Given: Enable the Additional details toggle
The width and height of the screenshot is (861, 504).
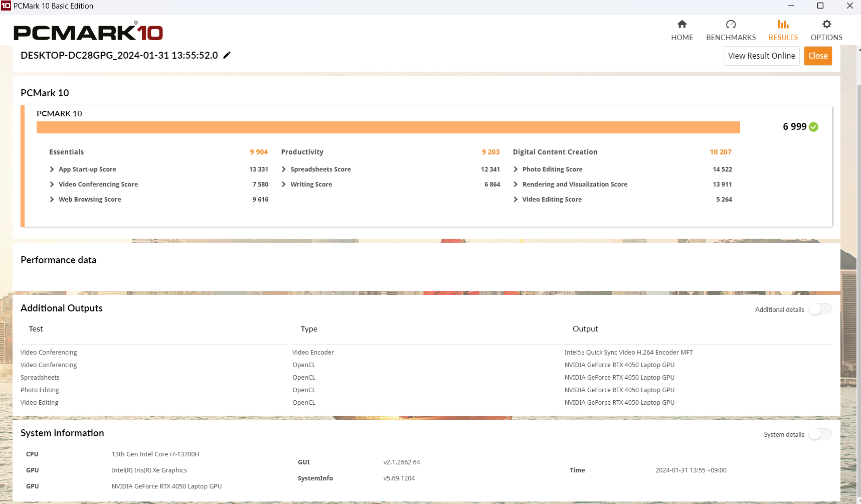Looking at the screenshot, I should tap(820, 309).
